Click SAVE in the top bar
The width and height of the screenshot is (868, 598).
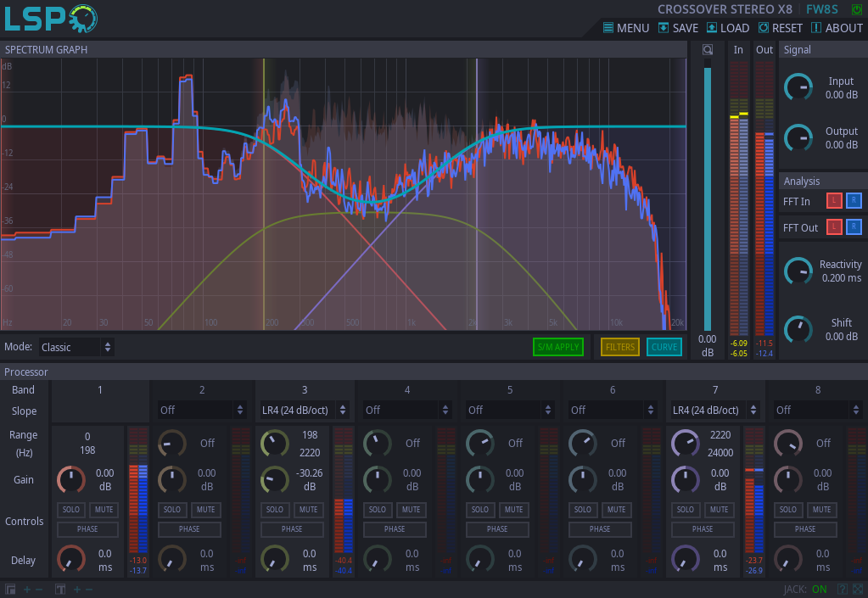pyautogui.click(x=678, y=28)
